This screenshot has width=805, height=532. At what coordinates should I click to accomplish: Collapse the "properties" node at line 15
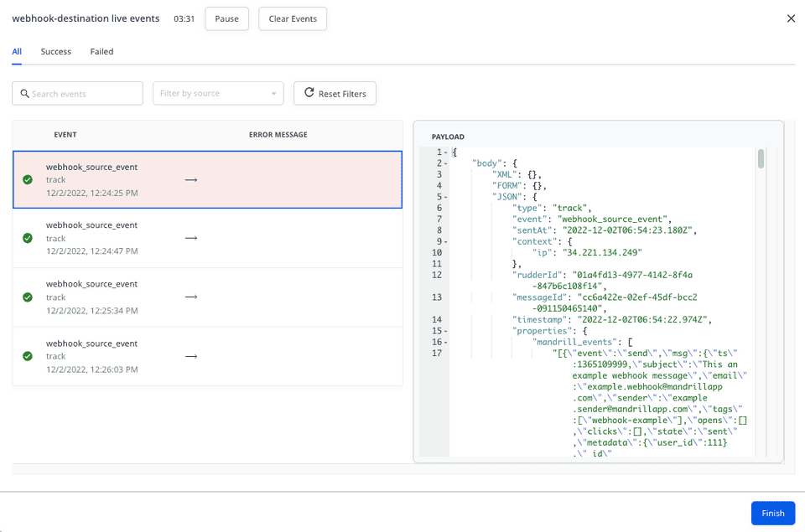[445, 331]
